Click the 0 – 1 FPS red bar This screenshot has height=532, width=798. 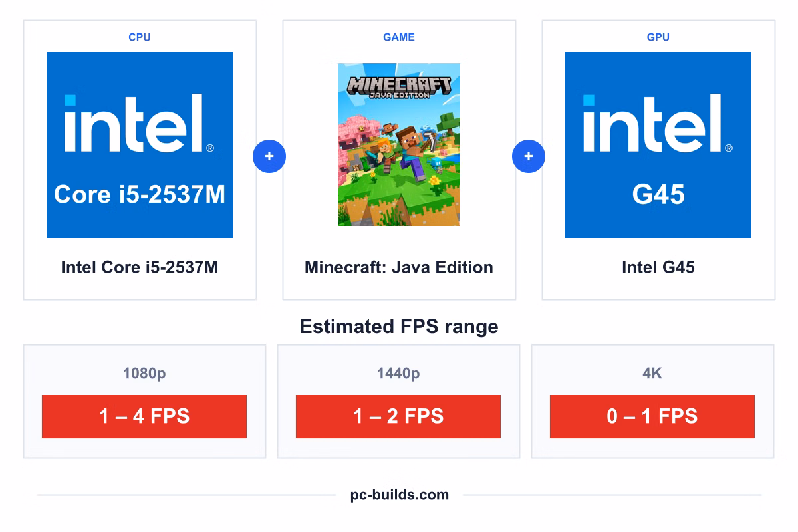point(652,416)
